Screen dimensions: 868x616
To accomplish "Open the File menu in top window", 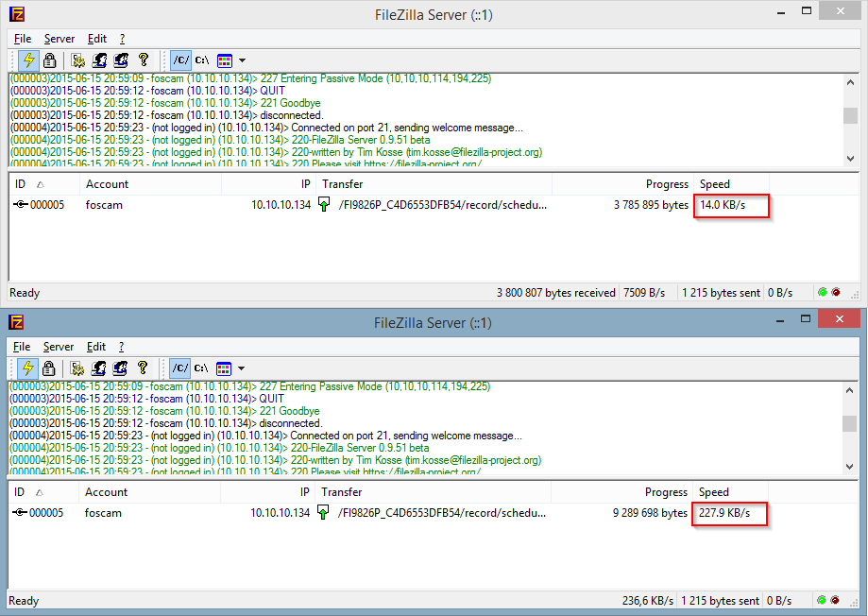I will [x=23, y=39].
